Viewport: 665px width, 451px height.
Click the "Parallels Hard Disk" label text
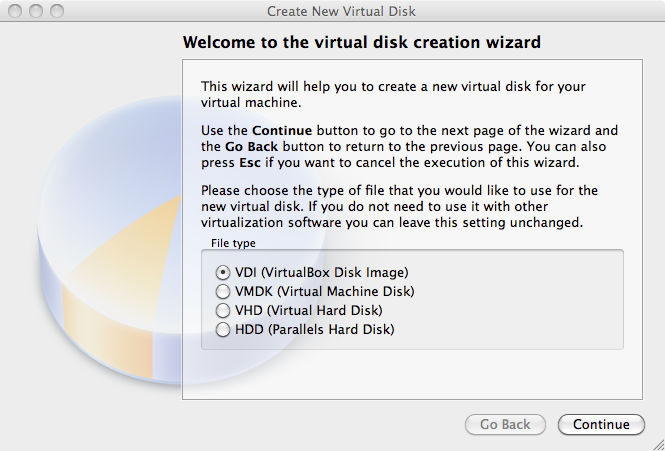tap(331, 330)
